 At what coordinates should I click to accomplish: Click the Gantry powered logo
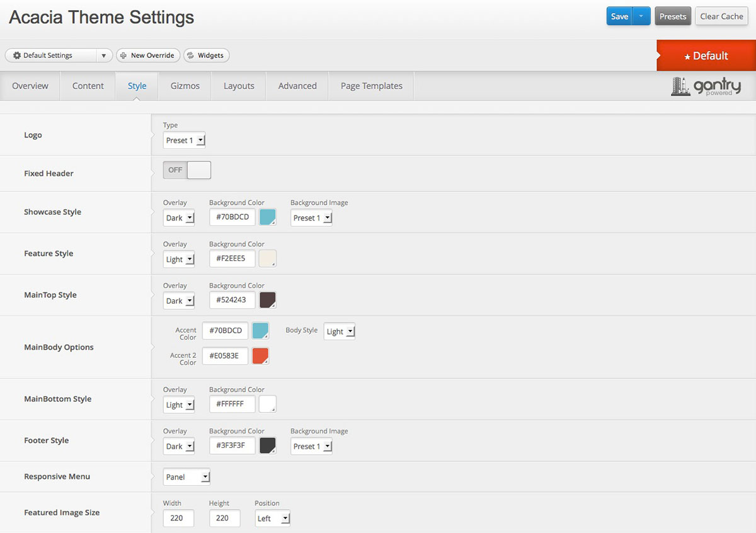[x=706, y=86]
